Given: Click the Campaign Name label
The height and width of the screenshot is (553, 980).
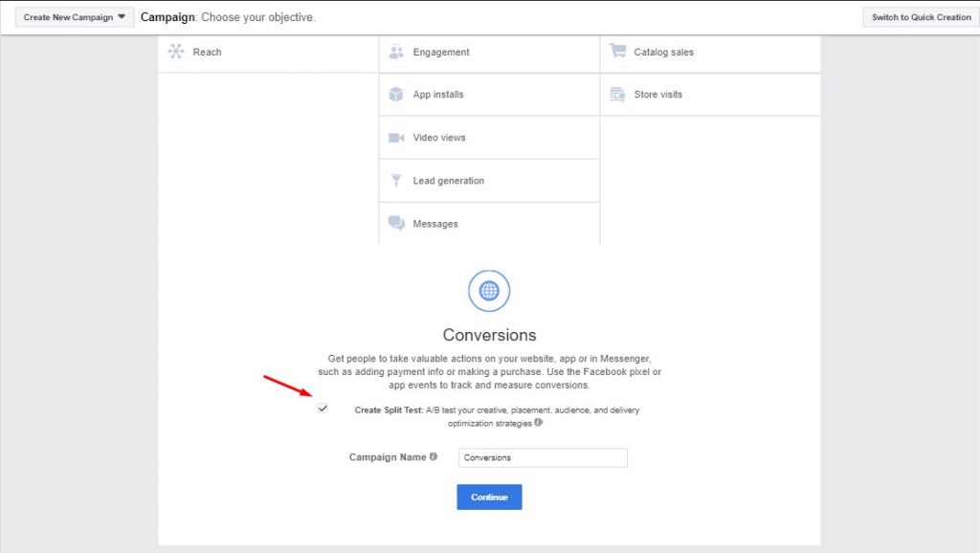Looking at the screenshot, I should pyautogui.click(x=388, y=456).
